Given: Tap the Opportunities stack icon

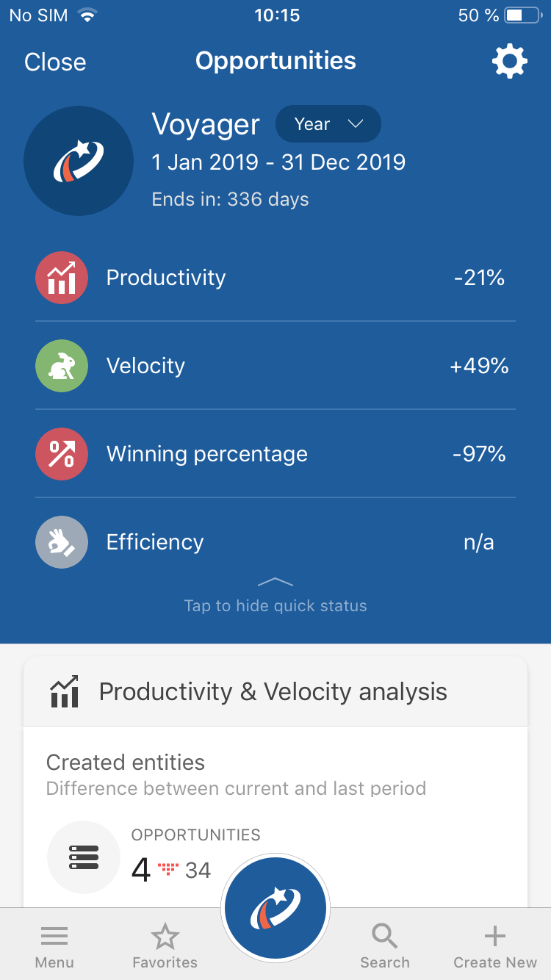Looking at the screenshot, I should (x=84, y=857).
